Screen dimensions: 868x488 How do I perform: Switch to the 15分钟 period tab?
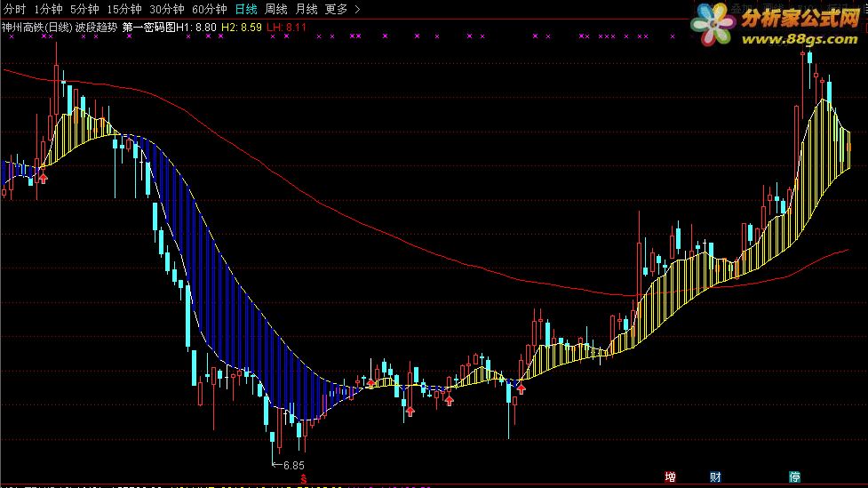124,10
